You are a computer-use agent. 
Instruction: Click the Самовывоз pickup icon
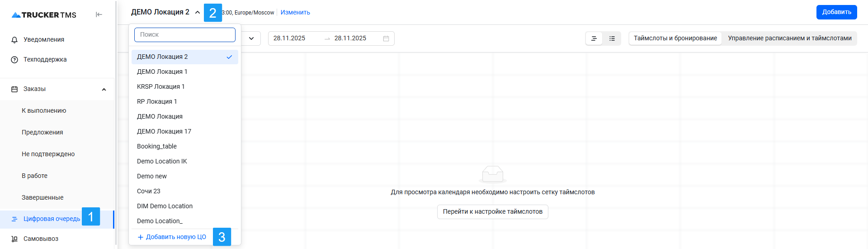coord(14,239)
